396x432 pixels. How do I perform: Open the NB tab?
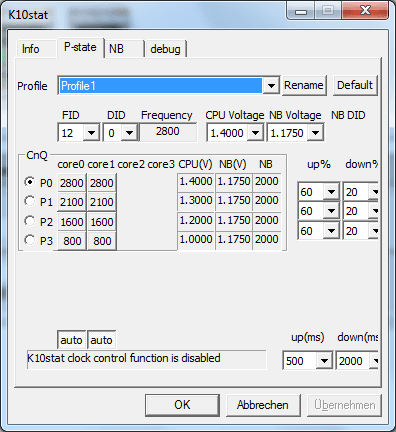124,49
